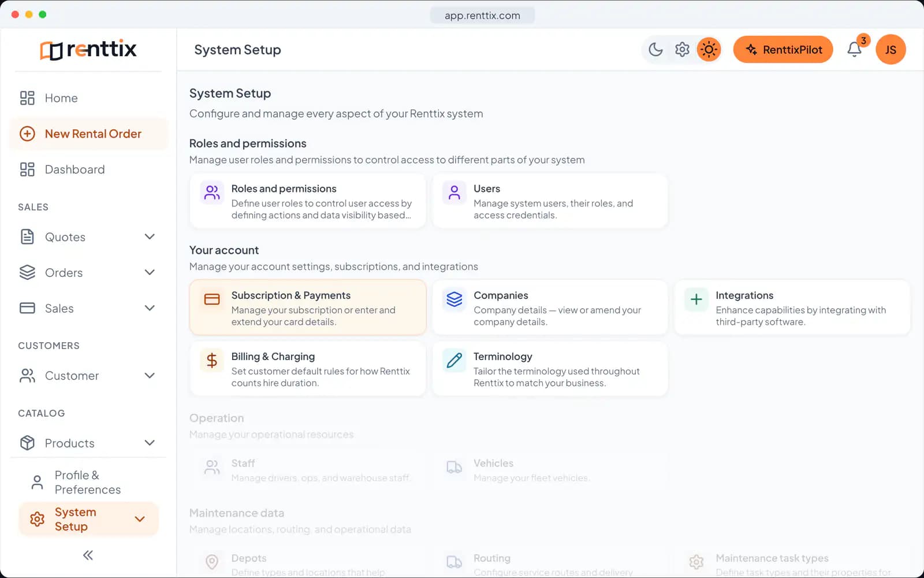924x578 pixels.
Task: Open notifications bell with badge 3
Action: point(855,50)
